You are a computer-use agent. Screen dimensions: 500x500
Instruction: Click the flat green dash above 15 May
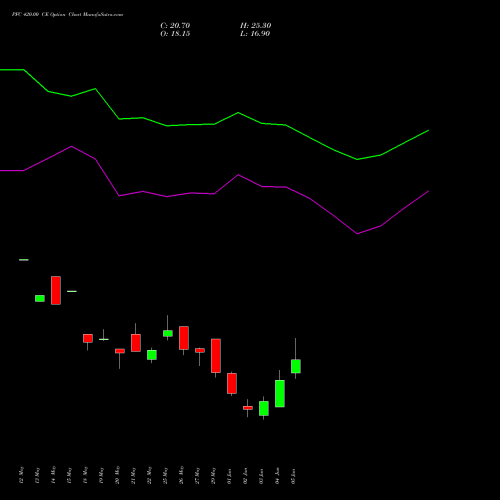72,291
